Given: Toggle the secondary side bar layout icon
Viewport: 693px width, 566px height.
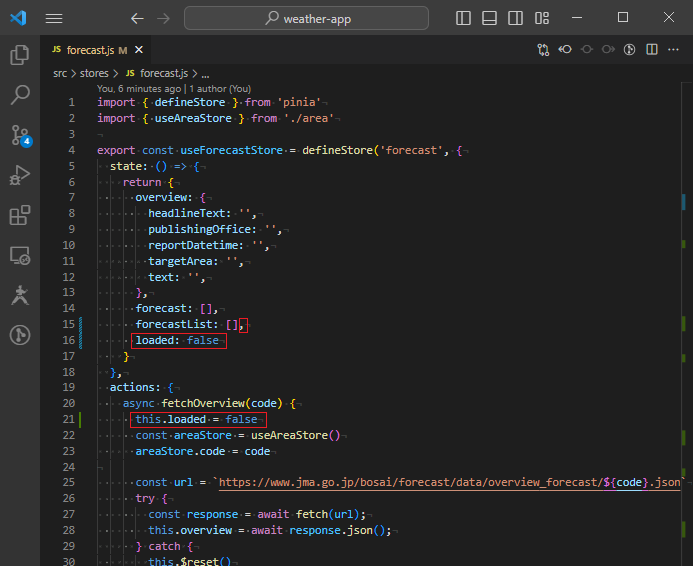Looking at the screenshot, I should click(515, 18).
